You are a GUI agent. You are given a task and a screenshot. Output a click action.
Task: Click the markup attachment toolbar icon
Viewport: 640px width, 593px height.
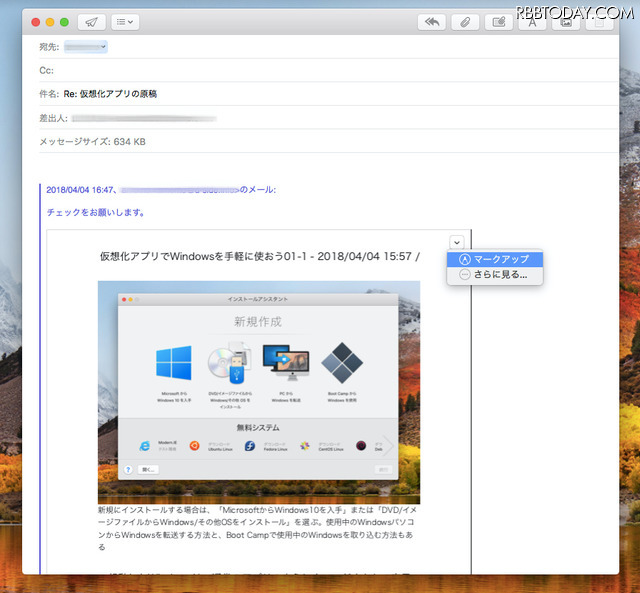[x=499, y=22]
